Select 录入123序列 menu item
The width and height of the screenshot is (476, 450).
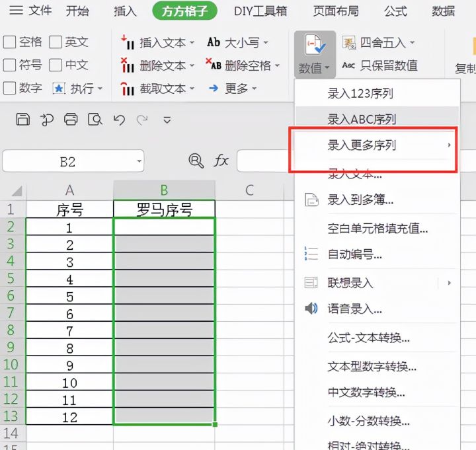tap(377, 93)
